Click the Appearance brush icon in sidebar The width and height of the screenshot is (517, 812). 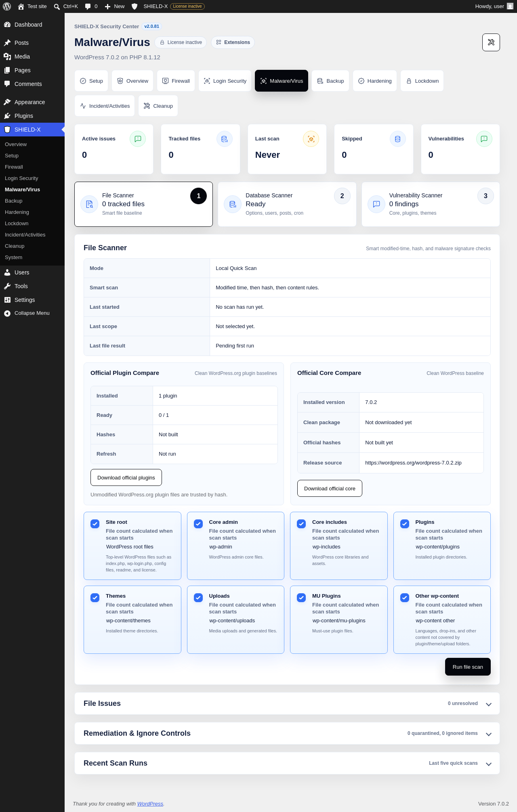pyautogui.click(x=7, y=102)
